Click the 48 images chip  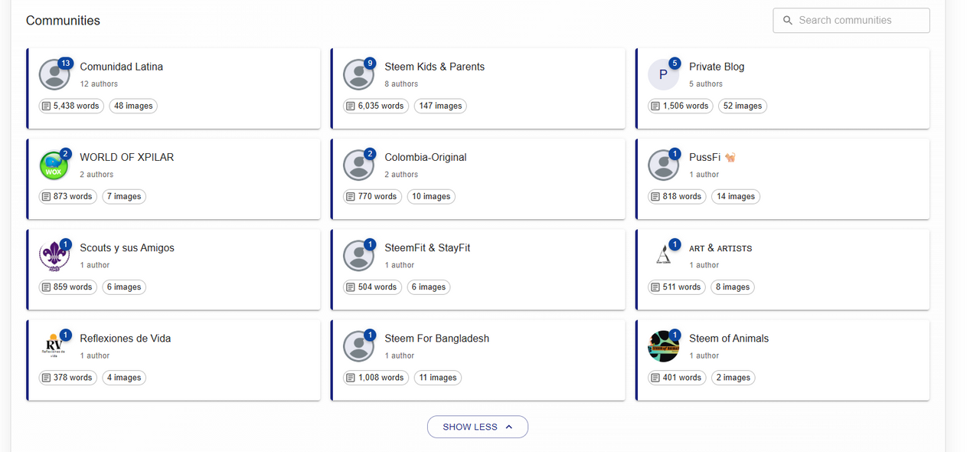coord(133,106)
